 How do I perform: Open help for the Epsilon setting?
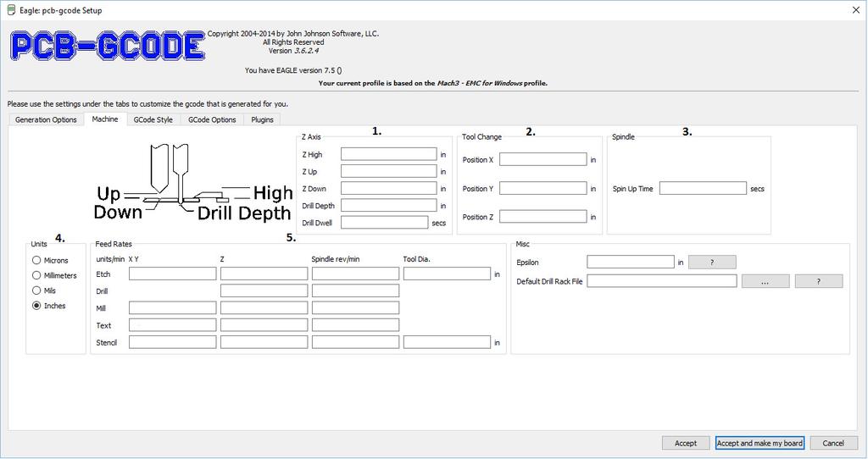(712, 263)
